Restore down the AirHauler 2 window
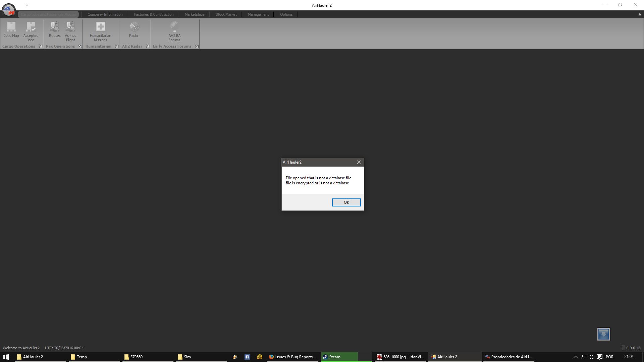 click(620, 5)
